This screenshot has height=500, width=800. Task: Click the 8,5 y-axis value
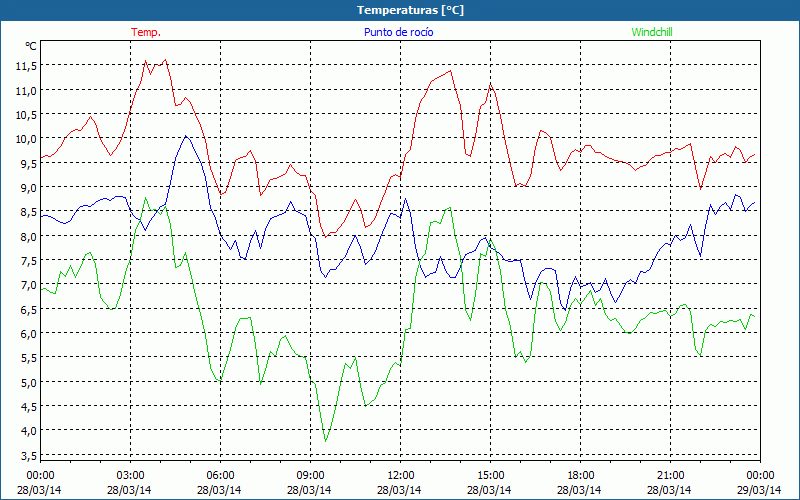(x=28, y=212)
